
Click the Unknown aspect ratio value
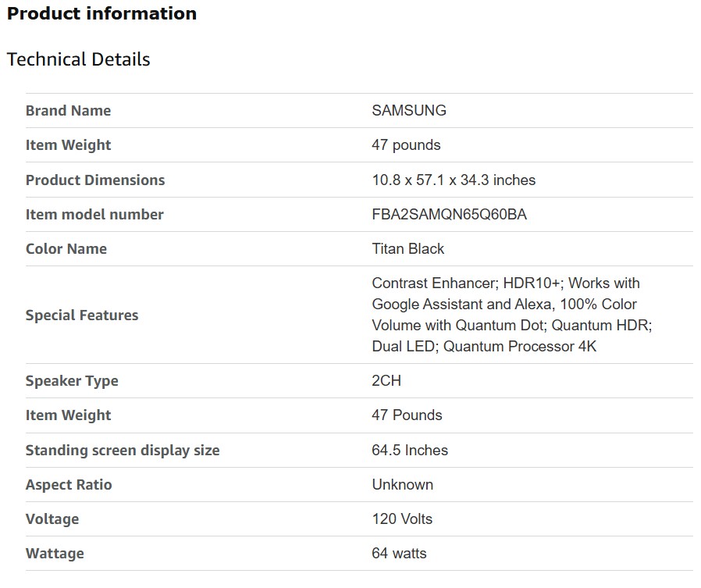point(402,485)
